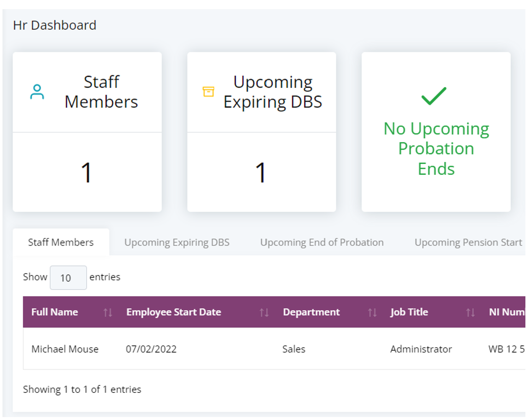
Task: Switch to the Upcoming Expiring DBS tab
Action: pos(177,242)
